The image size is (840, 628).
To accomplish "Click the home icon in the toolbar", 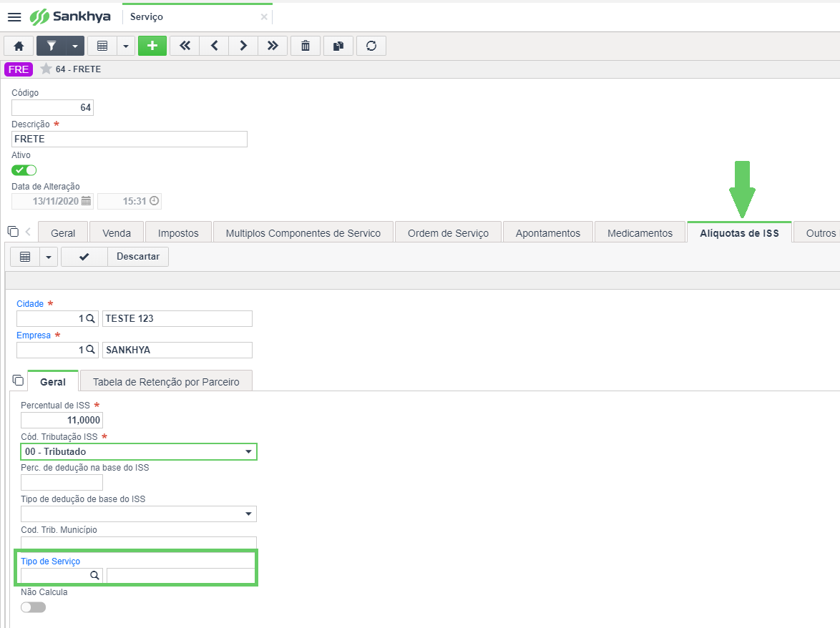I will point(19,46).
